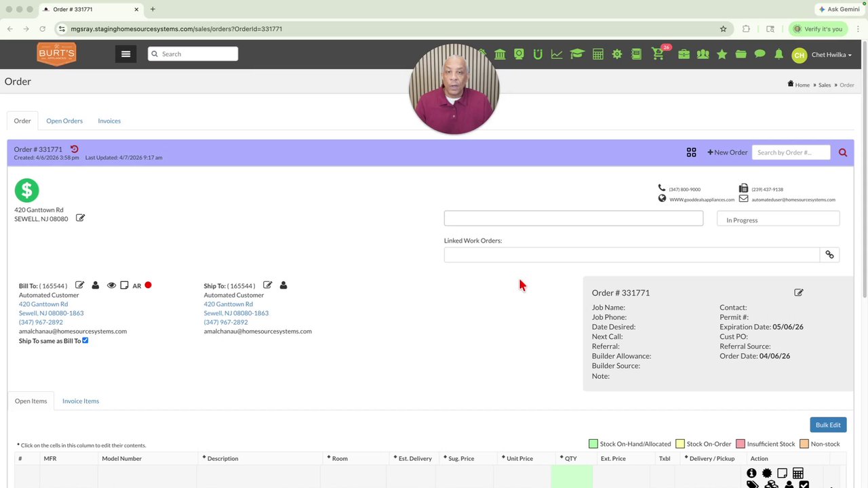Image resolution: width=868 pixels, height=488 pixels.
Task: Open the Bill To 420 Ganttown Rd address link
Action: 43,304
